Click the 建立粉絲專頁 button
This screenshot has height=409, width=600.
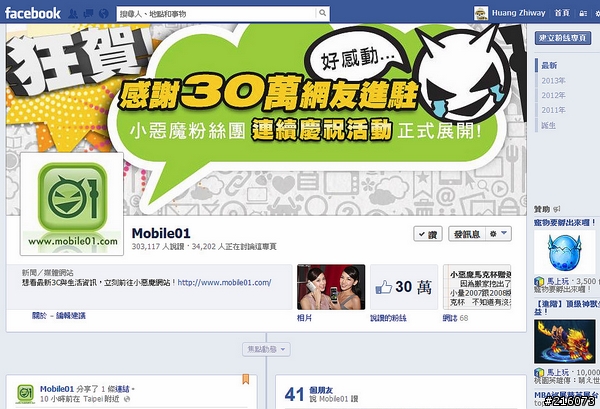(562, 38)
